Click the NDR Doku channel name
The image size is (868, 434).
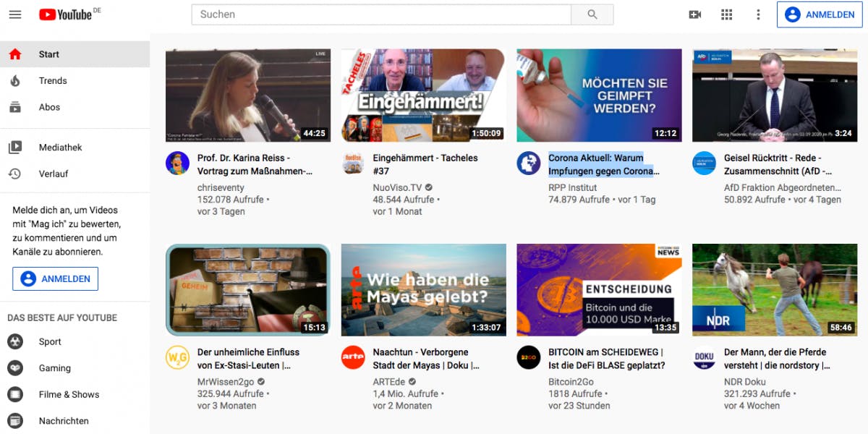(x=745, y=382)
